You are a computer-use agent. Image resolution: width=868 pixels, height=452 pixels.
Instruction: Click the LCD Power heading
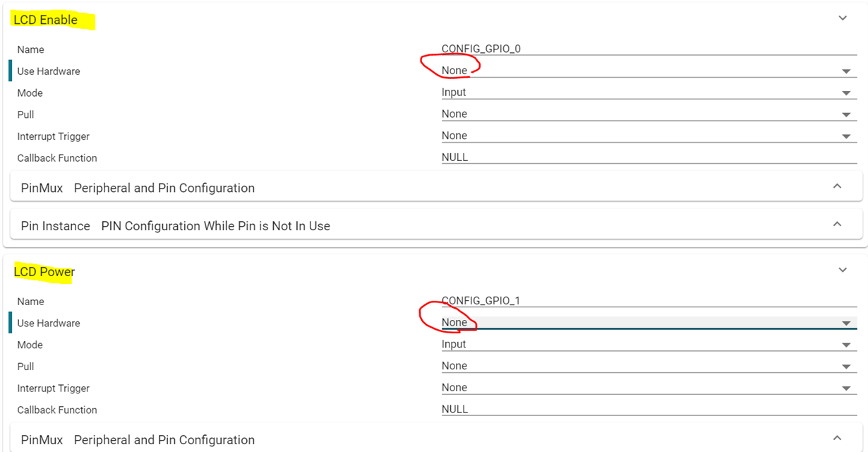pyautogui.click(x=44, y=272)
